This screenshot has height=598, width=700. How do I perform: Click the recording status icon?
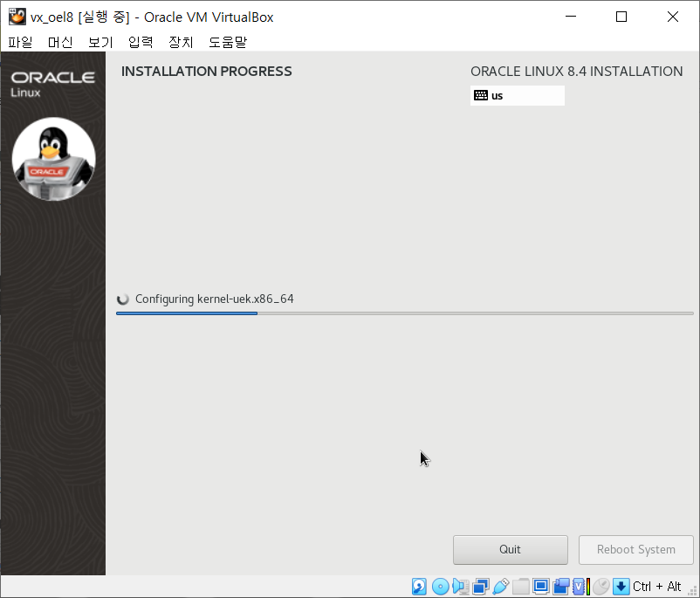(561, 587)
